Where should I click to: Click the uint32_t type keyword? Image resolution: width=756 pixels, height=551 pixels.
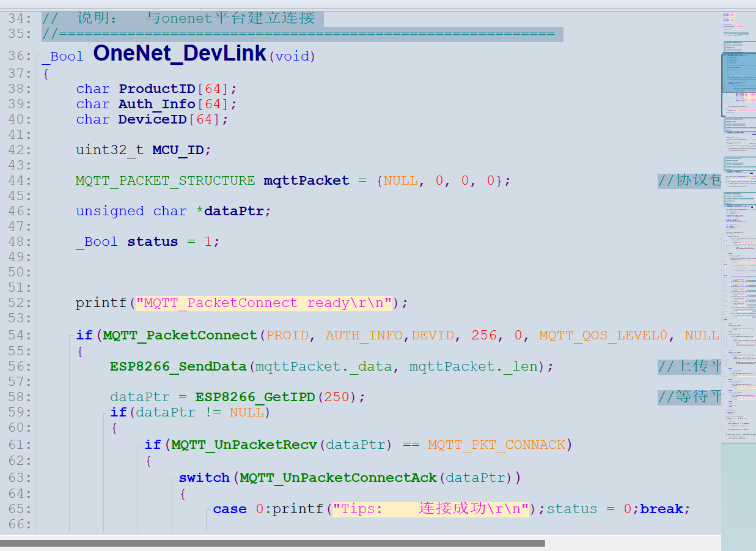coord(110,150)
